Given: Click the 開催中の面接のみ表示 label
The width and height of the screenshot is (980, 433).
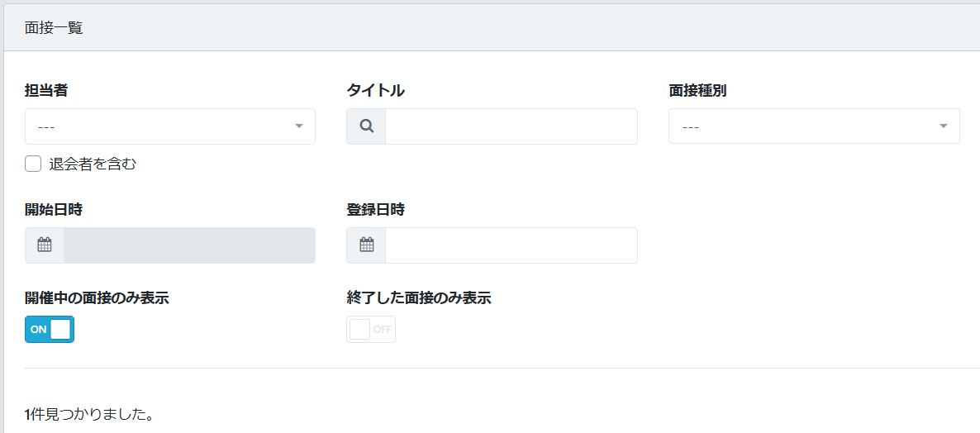Looking at the screenshot, I should (x=97, y=297).
